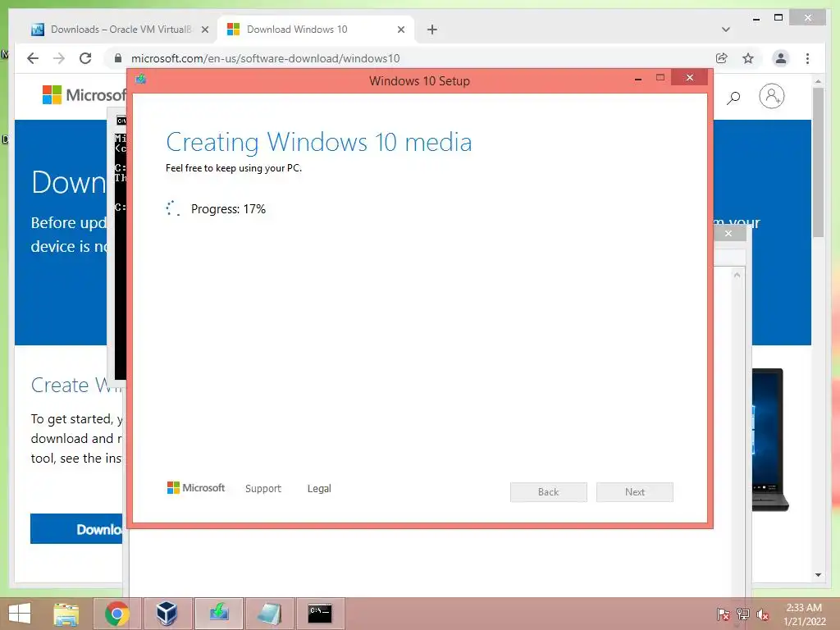Bookmark this page with the star icon

click(x=748, y=58)
